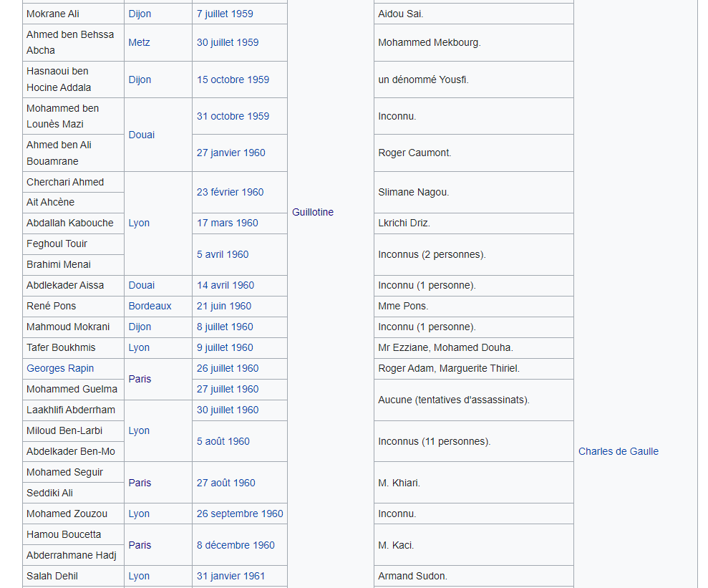Viewport: 708px width, 588px height.
Task: Click the 23 février 1960 date
Action: click(x=230, y=192)
